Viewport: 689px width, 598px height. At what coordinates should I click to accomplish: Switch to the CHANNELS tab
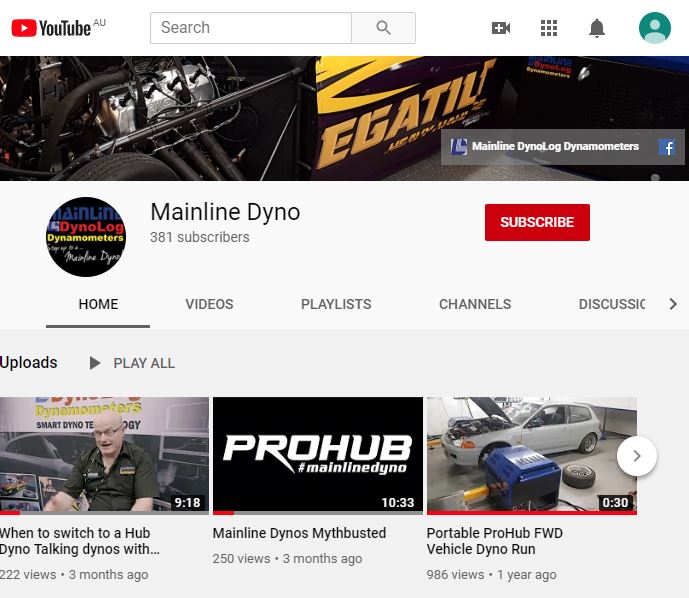(x=475, y=304)
